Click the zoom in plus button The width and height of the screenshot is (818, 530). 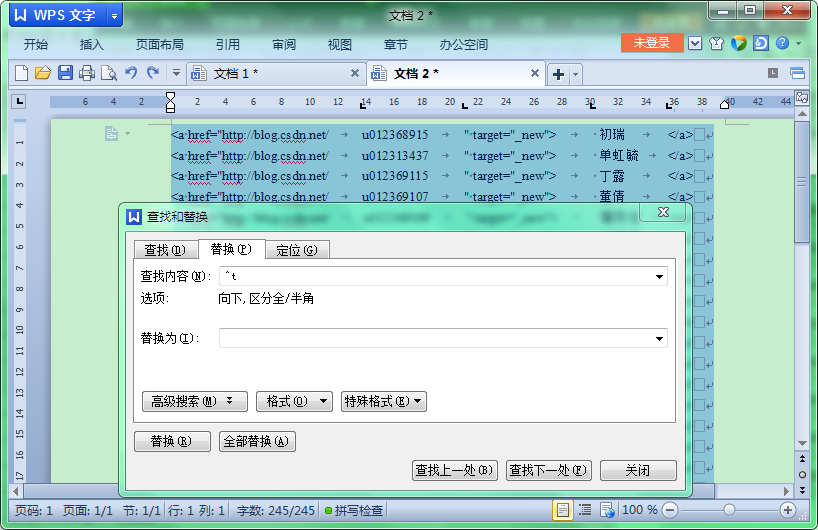pos(787,510)
